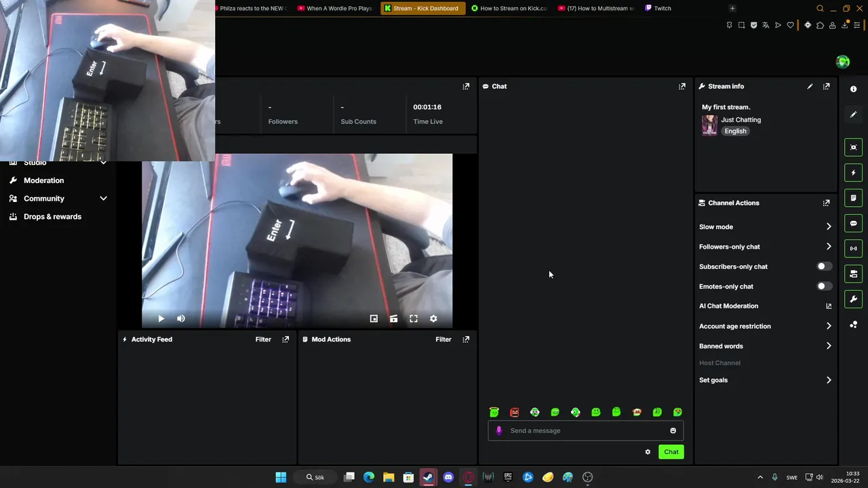
Task: Open the Mod Actions Filter
Action: (x=443, y=339)
